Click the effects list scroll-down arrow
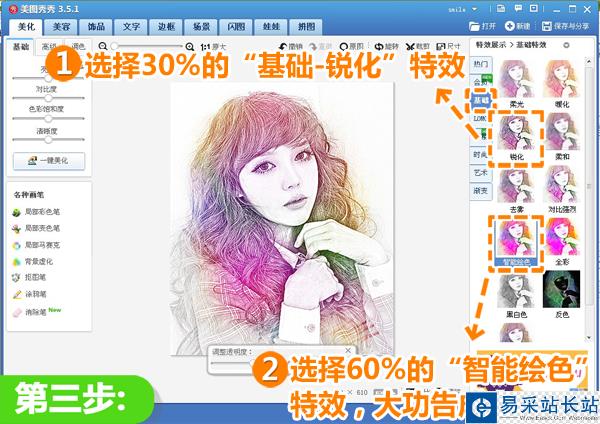The image size is (600, 424). [589, 338]
